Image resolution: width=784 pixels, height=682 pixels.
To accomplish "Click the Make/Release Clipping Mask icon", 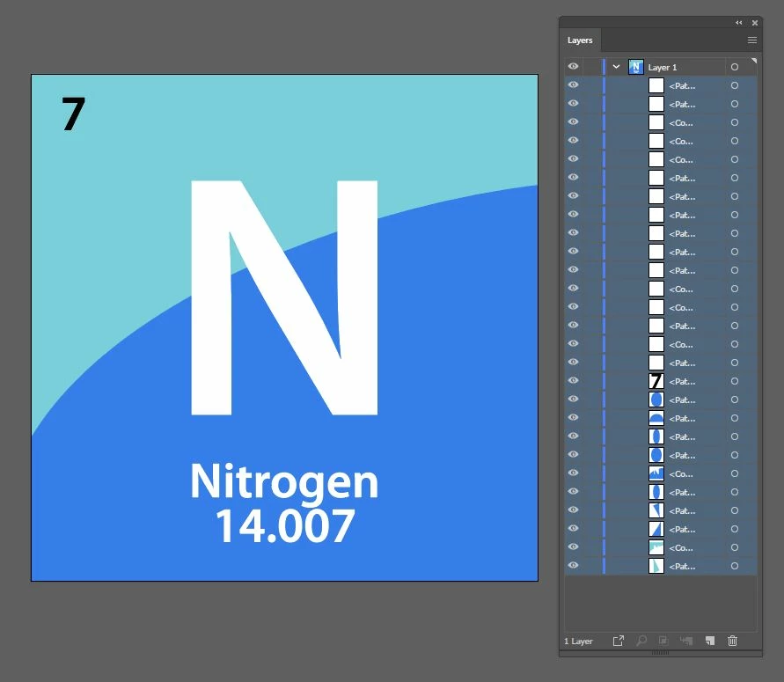I will [x=663, y=641].
